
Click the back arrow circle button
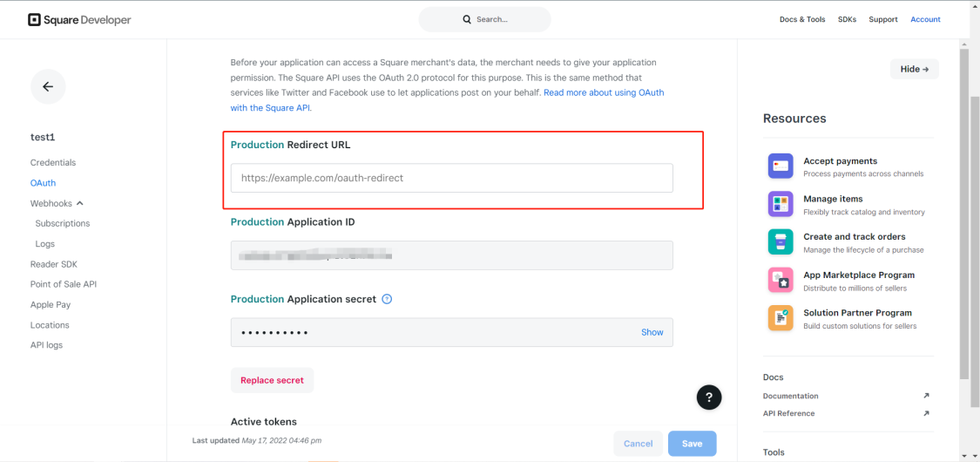(x=48, y=87)
